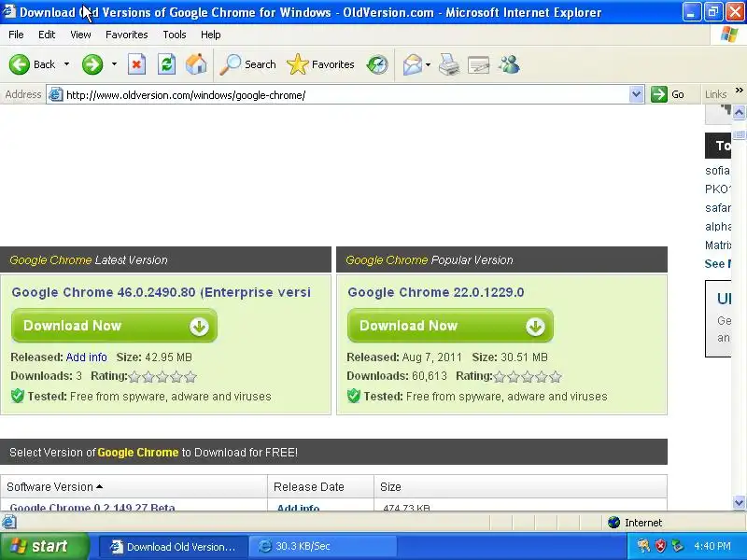Open the Favorites menu
Image resolution: width=747 pixels, height=560 pixels.
click(x=127, y=35)
